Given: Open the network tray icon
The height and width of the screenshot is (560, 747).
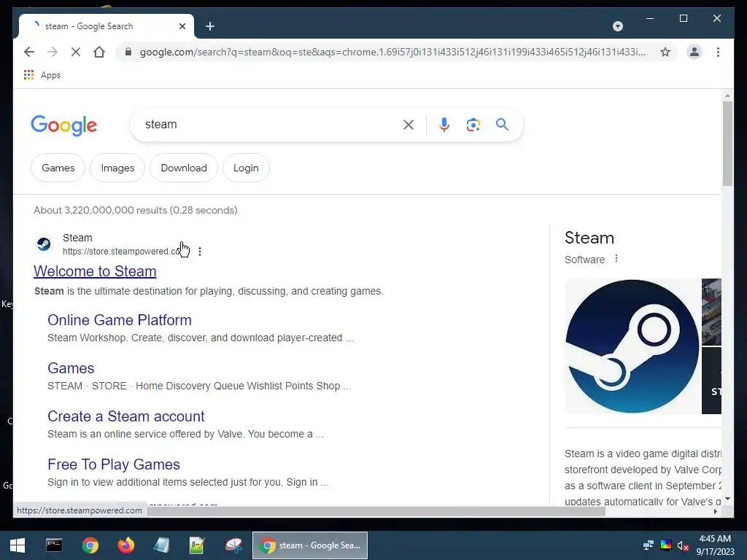Looking at the screenshot, I should click(649, 545).
